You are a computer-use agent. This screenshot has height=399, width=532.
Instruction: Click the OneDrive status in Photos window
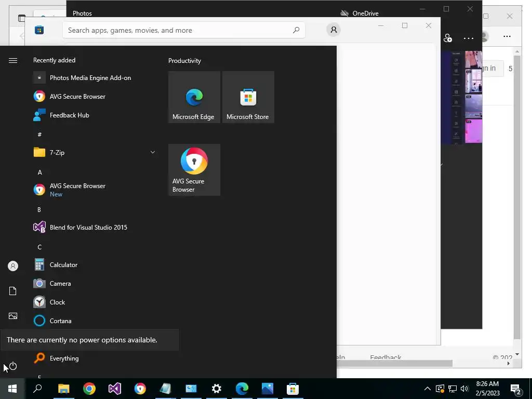coord(360,13)
